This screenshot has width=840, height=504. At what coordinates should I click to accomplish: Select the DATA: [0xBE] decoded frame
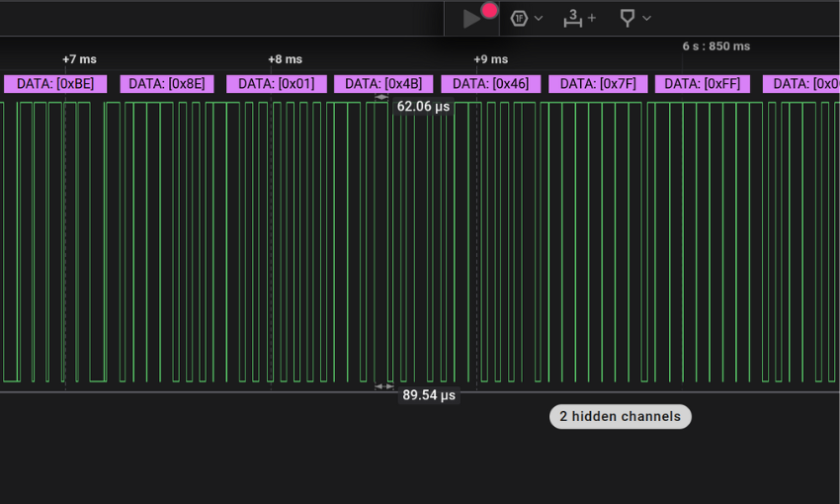[55, 84]
